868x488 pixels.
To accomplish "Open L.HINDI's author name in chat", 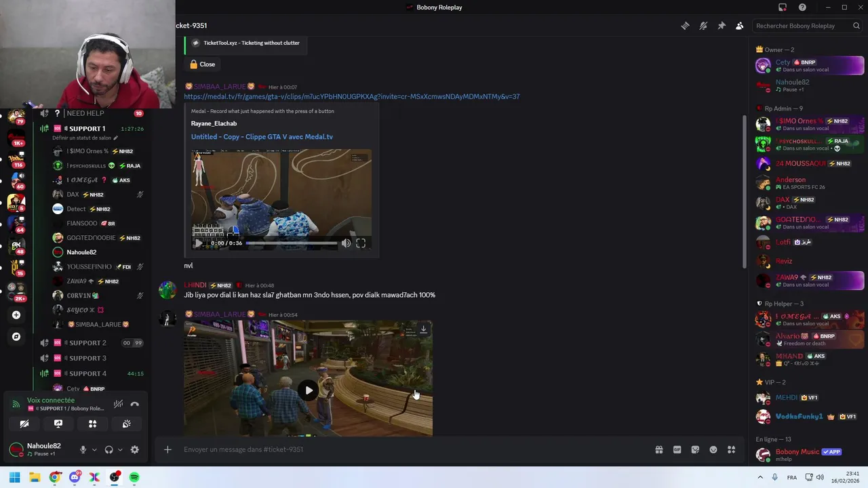I will [195, 285].
